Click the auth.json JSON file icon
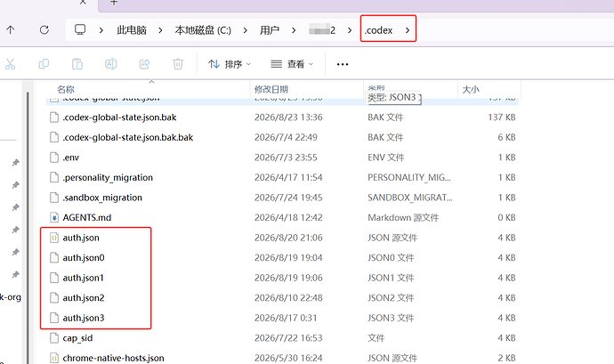This screenshot has width=614, height=364. (x=54, y=238)
